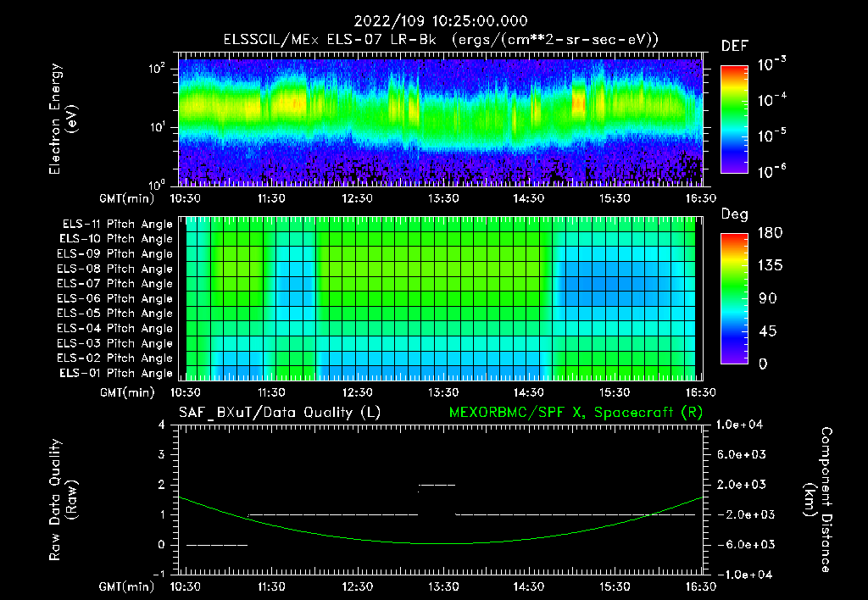The image size is (868, 600).
Task: Click the ELS-10 Pitch Angle row label
Action: [115, 239]
